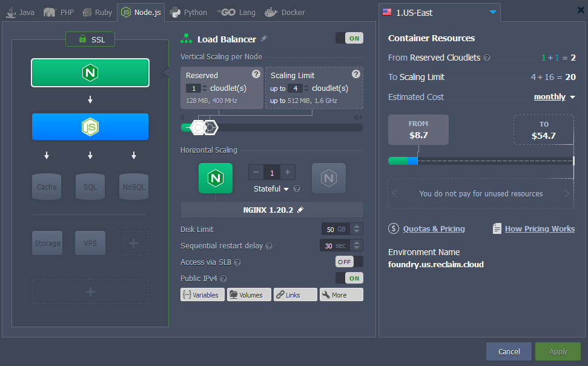Click the greyed-out NGINX node icon
588x366 pixels.
329,178
